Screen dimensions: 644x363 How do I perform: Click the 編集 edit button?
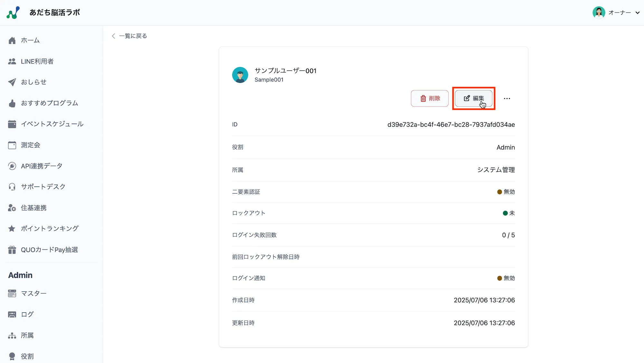click(473, 98)
